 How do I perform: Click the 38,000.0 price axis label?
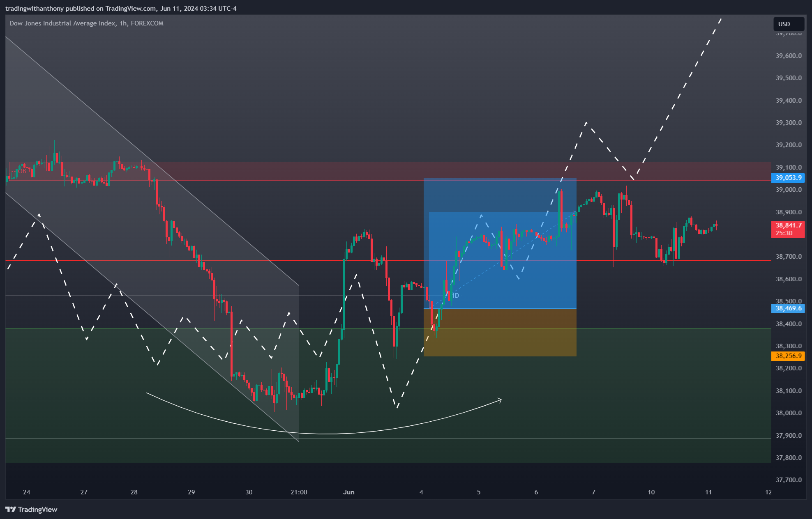point(789,413)
